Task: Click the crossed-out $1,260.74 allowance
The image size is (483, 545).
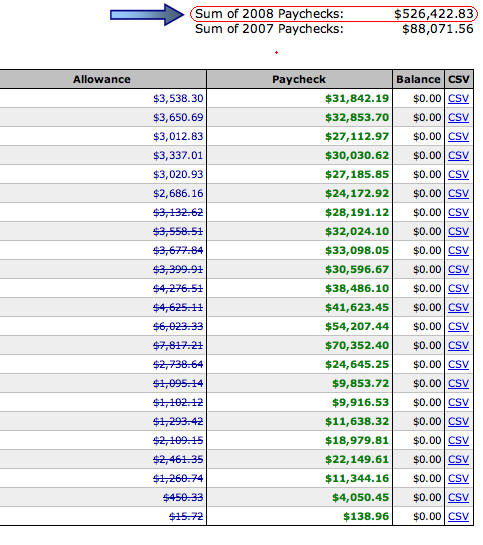Action: pos(178,479)
